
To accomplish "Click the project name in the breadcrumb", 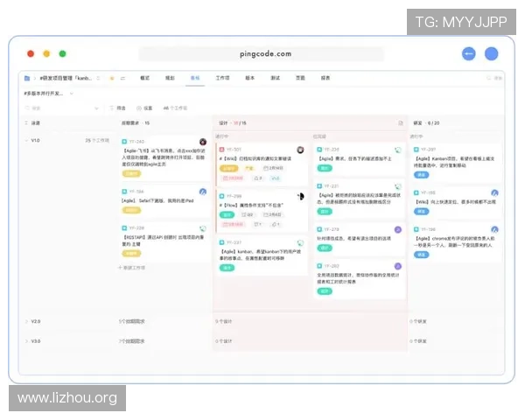I will coord(66,78).
